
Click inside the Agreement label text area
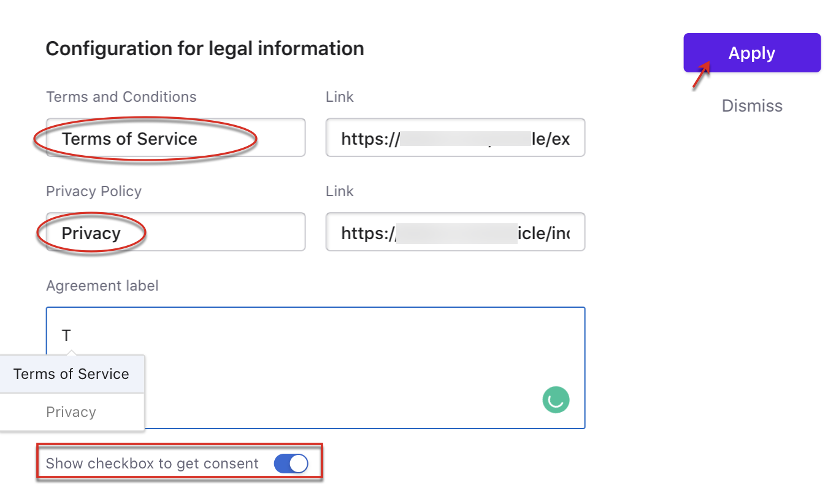(315, 368)
